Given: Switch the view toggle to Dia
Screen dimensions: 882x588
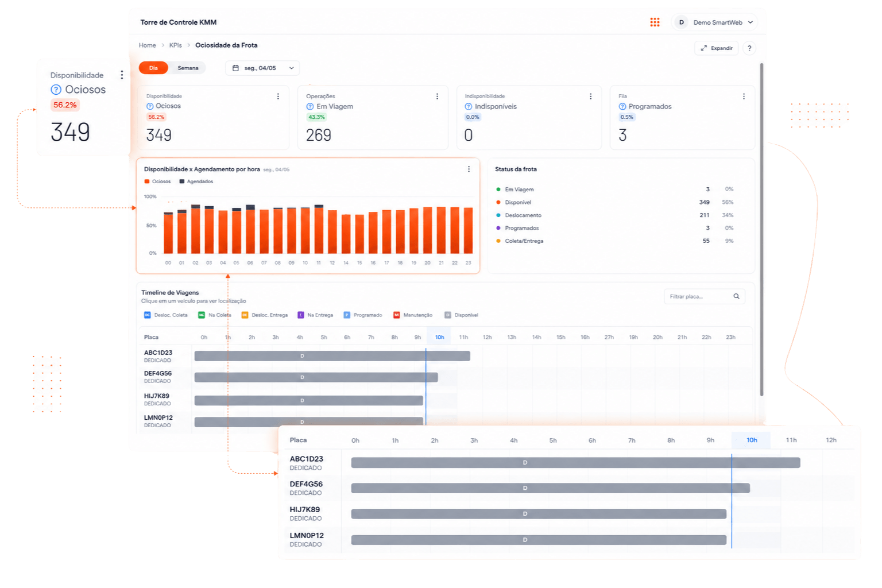Looking at the screenshot, I should 153,68.
